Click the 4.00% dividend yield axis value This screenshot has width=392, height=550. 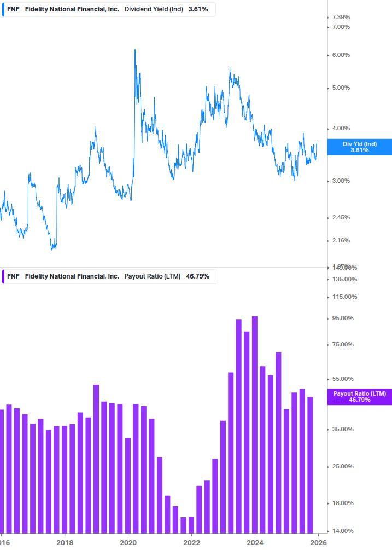coord(341,129)
